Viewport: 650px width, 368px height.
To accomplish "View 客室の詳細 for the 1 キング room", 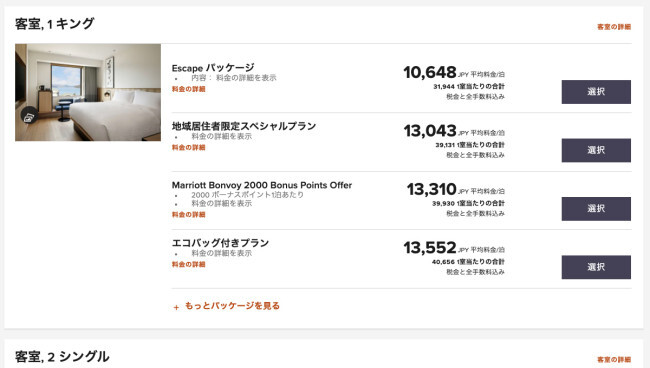I will coord(614,27).
